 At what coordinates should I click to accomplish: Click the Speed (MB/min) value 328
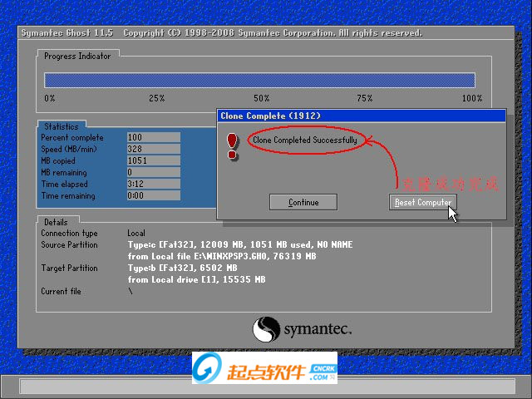(154, 149)
